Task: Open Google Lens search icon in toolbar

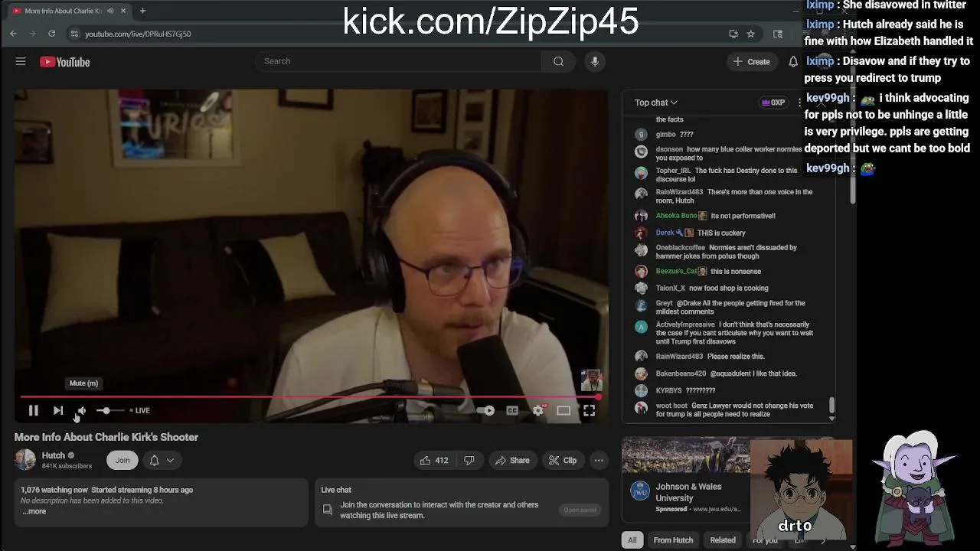Action: click(778, 34)
